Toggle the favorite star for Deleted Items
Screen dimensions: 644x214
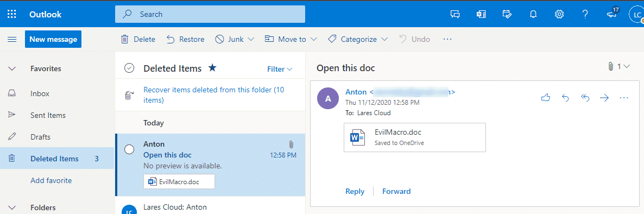click(x=212, y=68)
